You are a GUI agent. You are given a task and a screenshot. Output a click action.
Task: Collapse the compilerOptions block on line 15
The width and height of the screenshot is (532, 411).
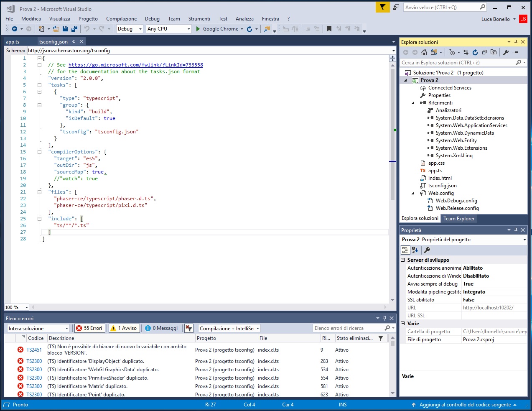(39, 152)
